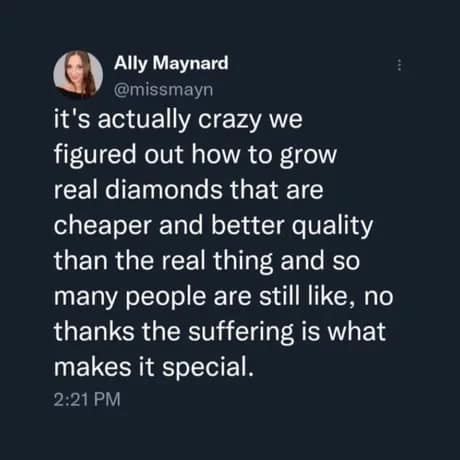Click the word "figured" in second line
This screenshot has width=460, height=460.
pos(95,154)
